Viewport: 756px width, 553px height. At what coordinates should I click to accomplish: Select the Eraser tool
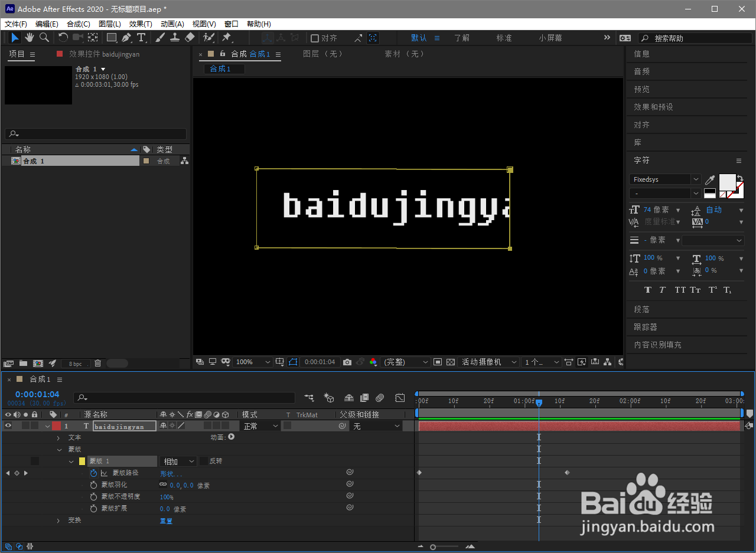point(190,38)
